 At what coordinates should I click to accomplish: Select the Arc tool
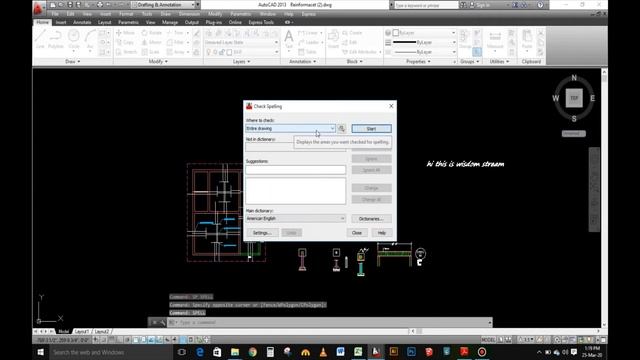tap(90, 39)
